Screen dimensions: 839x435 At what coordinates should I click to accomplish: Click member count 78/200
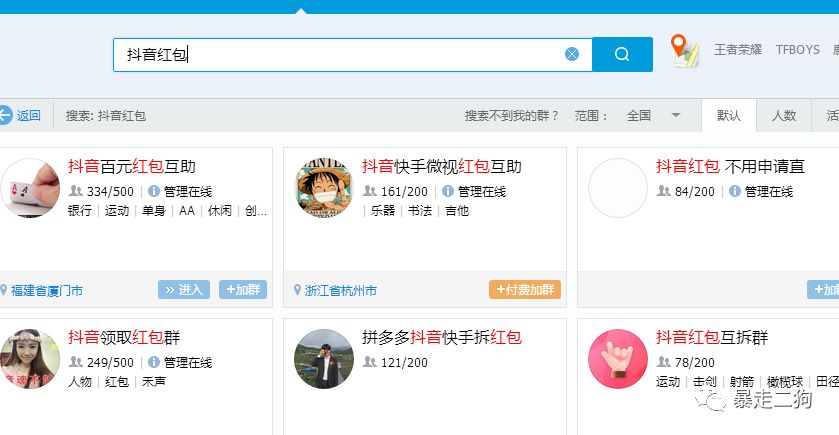(x=695, y=363)
